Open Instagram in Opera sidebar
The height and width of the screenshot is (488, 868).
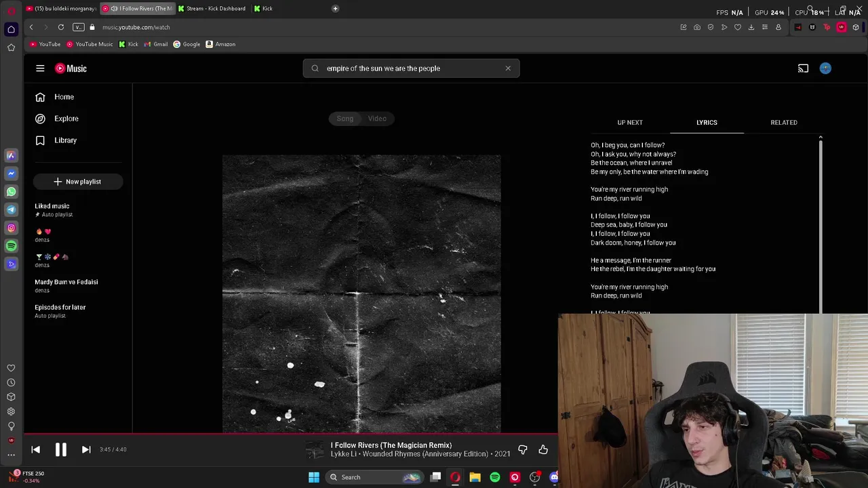[x=11, y=228]
